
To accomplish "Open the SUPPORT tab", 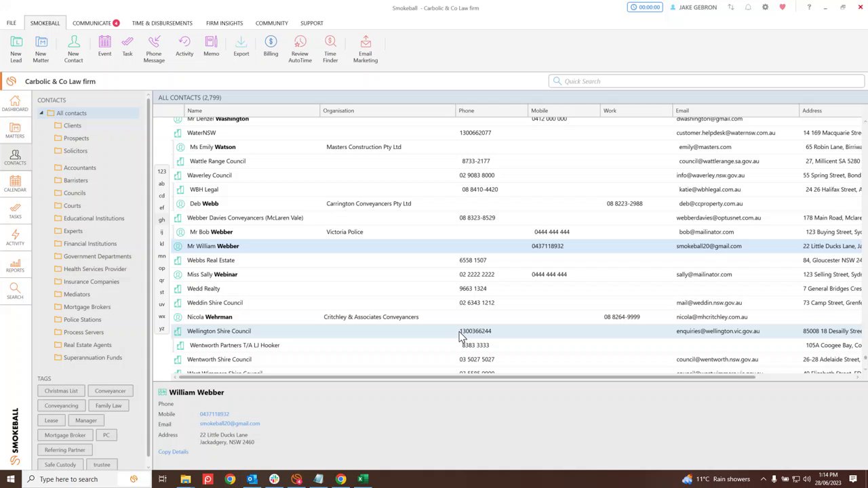I will click(312, 23).
